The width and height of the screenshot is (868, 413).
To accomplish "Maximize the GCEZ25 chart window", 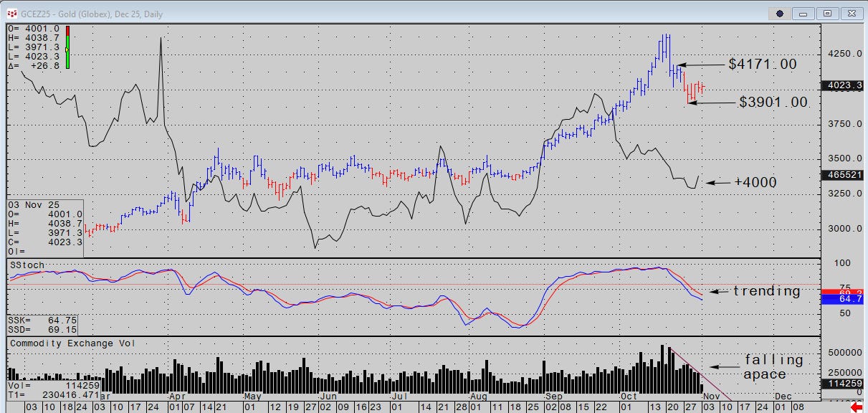I will (x=827, y=13).
